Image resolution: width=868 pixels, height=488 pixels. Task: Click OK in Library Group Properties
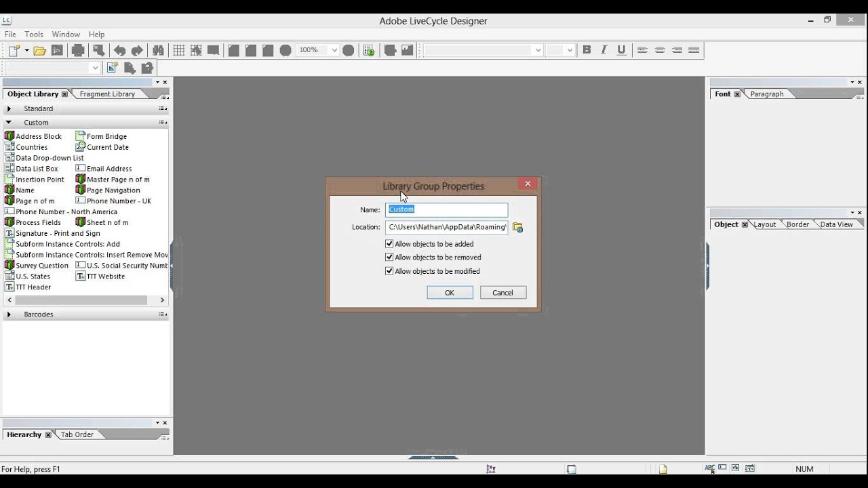(x=450, y=293)
